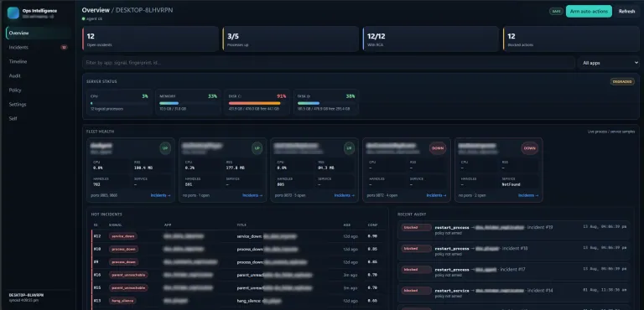This screenshot has height=310, width=644.
Task: Open Incidents in the sidebar
Action: click(x=39, y=47)
